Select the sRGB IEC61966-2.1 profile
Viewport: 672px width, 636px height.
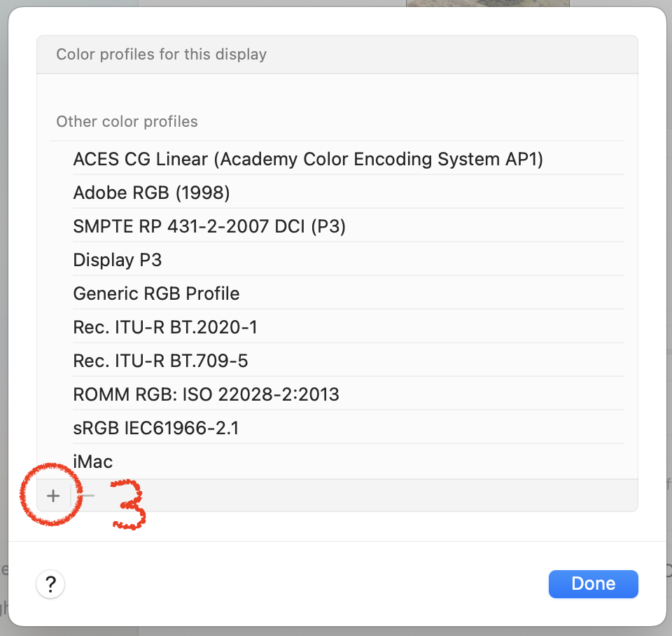pos(156,428)
